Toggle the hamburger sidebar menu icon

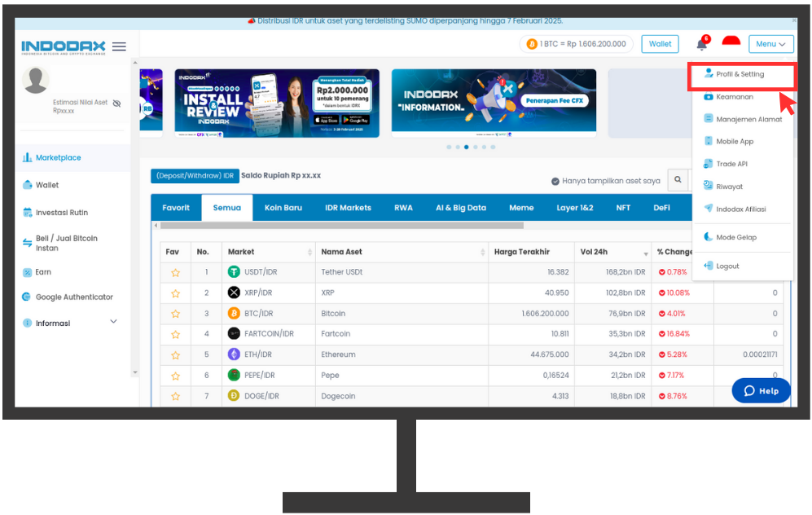(x=119, y=46)
